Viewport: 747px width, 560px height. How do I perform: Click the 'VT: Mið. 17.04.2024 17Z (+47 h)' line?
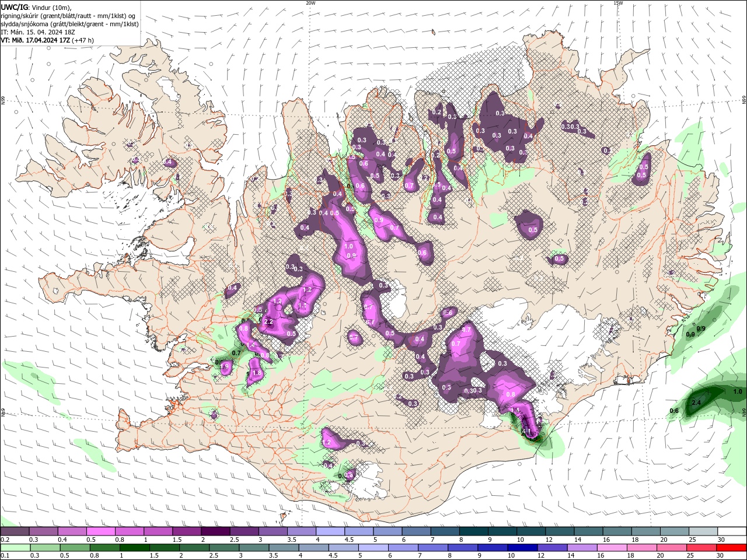coord(47,40)
